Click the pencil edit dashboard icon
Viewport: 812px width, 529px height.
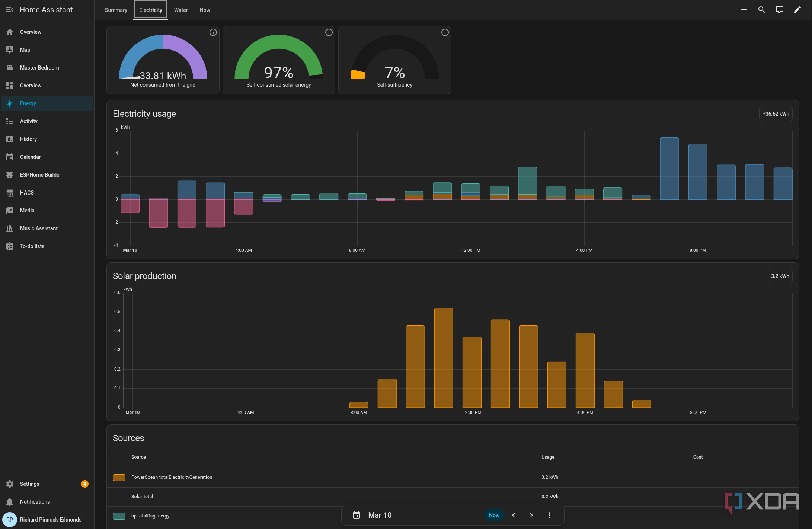pos(797,10)
